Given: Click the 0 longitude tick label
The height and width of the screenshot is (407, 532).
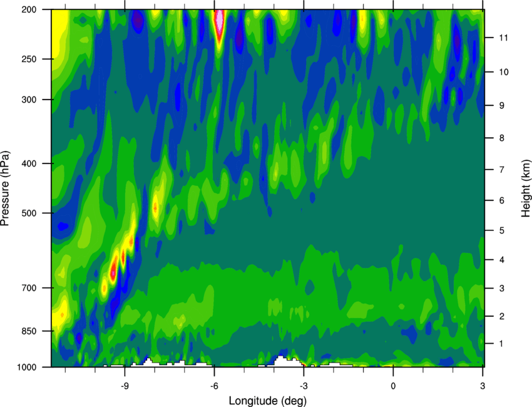Looking at the screenshot, I should [x=393, y=386].
